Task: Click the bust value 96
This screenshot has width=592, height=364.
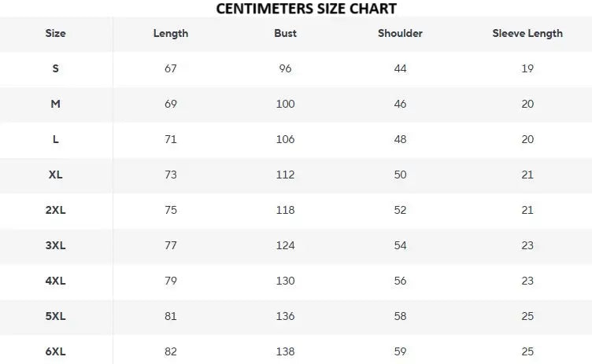Action: tap(285, 68)
